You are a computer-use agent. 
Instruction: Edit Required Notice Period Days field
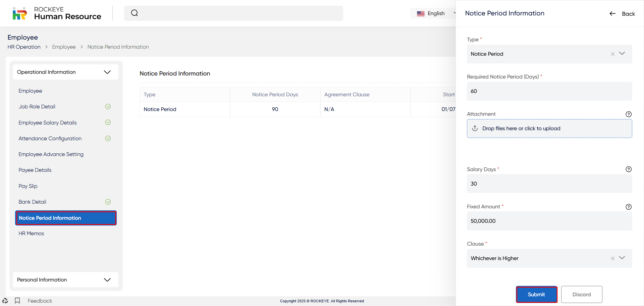click(x=549, y=91)
